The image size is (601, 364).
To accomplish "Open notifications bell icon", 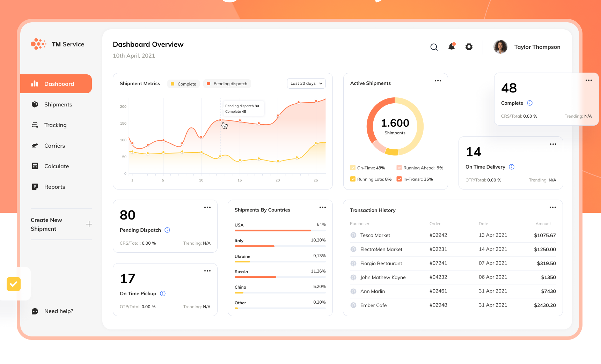I will pyautogui.click(x=452, y=47).
